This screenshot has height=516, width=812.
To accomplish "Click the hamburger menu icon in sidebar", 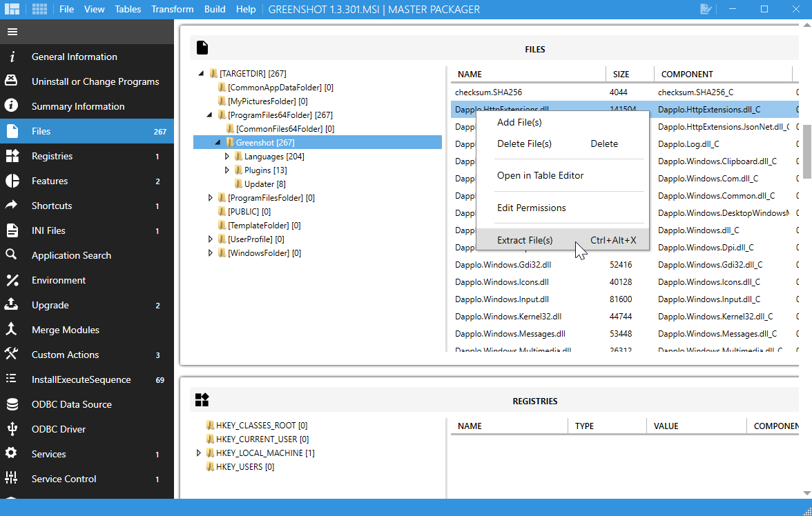I will [x=12, y=32].
